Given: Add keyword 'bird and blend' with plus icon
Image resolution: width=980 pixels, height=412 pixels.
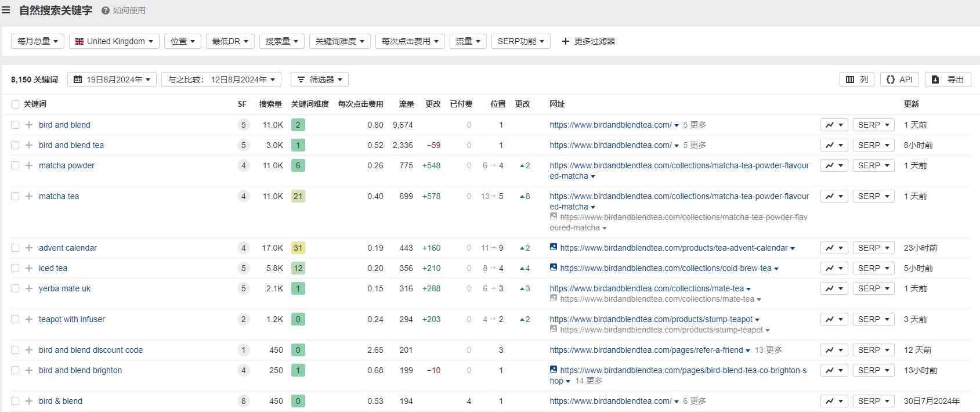Looking at the screenshot, I should coord(29,125).
